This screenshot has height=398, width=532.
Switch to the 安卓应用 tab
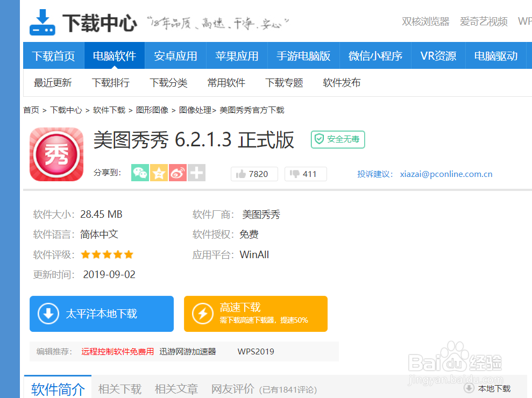point(175,55)
